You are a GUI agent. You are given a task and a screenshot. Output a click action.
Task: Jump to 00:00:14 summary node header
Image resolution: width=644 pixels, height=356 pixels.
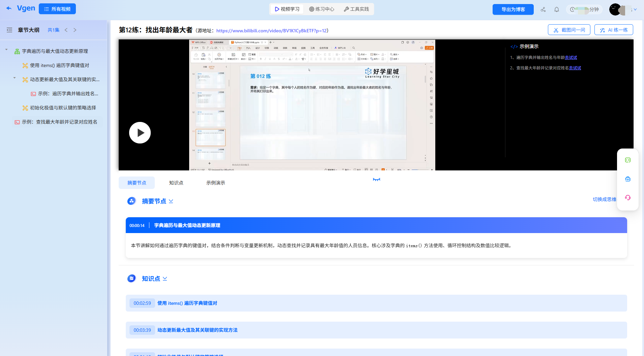coord(376,225)
